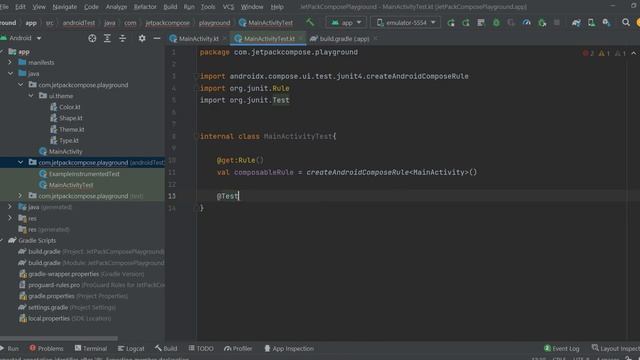The height and width of the screenshot is (360, 640).
Task: Open Search Everywhere magnifier icon
Action: (x=625, y=23)
